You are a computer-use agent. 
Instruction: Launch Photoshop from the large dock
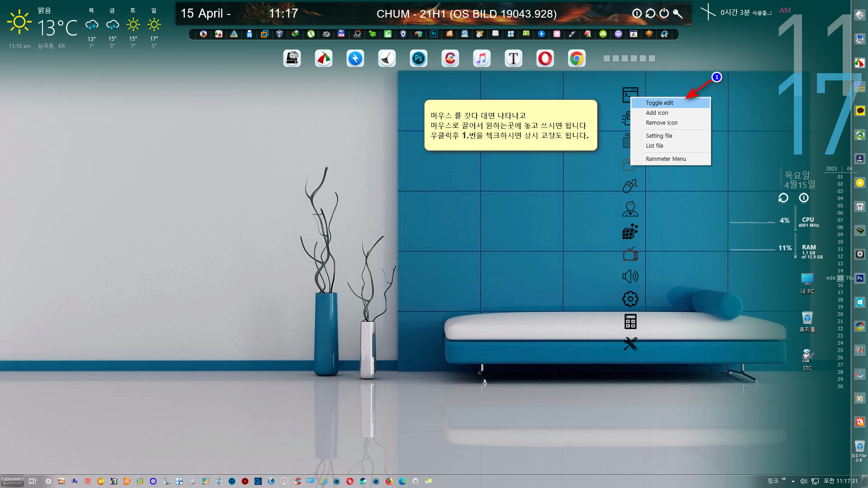419,58
